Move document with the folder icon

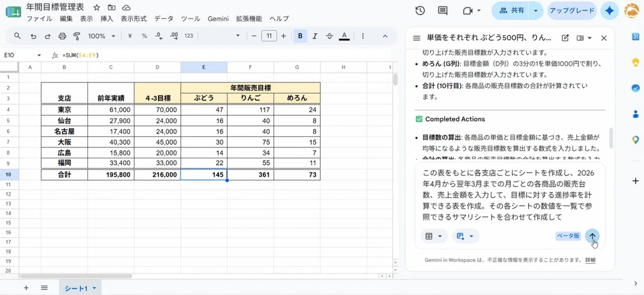pyautogui.click(x=111, y=8)
